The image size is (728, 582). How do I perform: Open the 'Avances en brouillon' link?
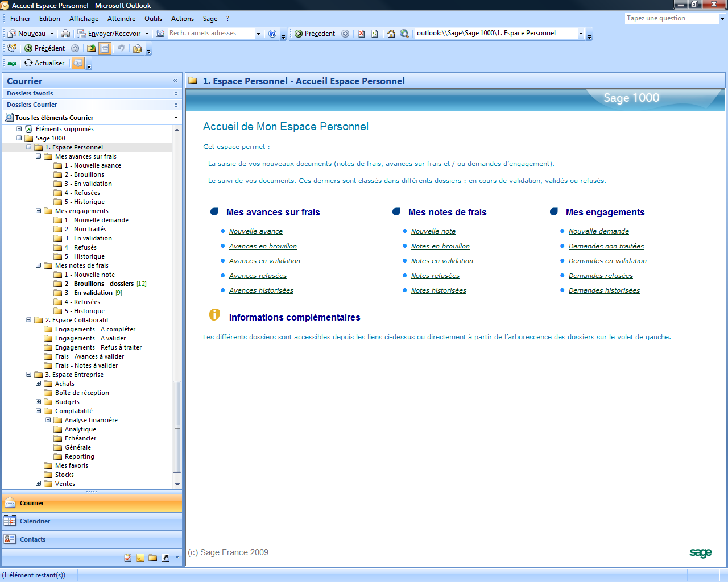[x=263, y=246]
